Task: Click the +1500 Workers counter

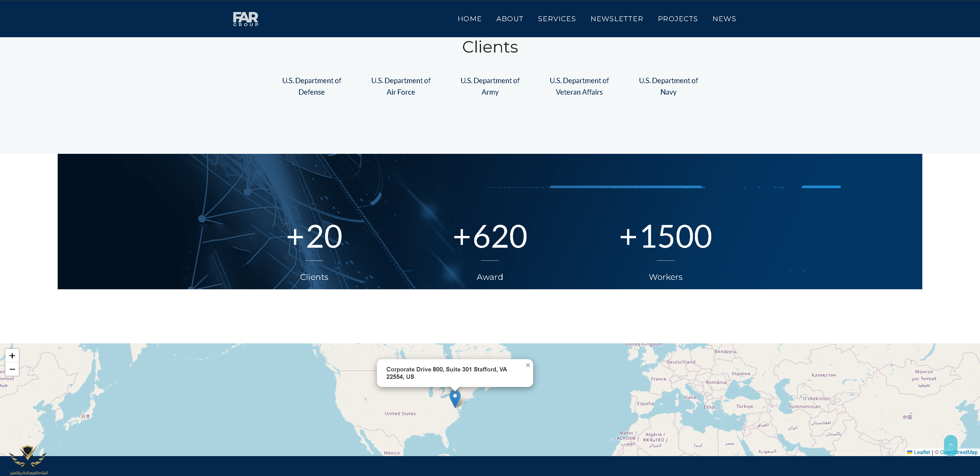Action: coord(665,236)
